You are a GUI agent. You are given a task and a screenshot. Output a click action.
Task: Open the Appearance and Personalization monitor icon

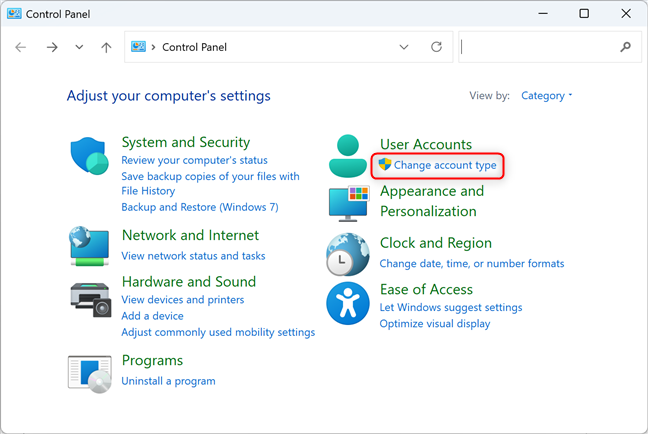pos(348,203)
